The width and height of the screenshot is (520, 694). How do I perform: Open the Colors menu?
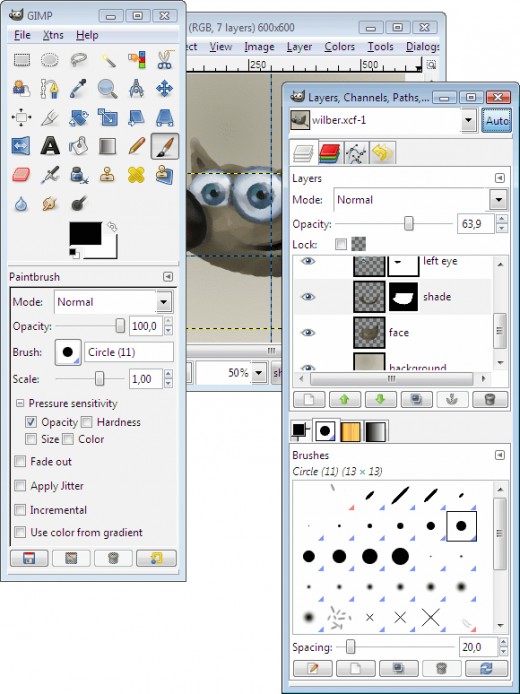point(339,46)
